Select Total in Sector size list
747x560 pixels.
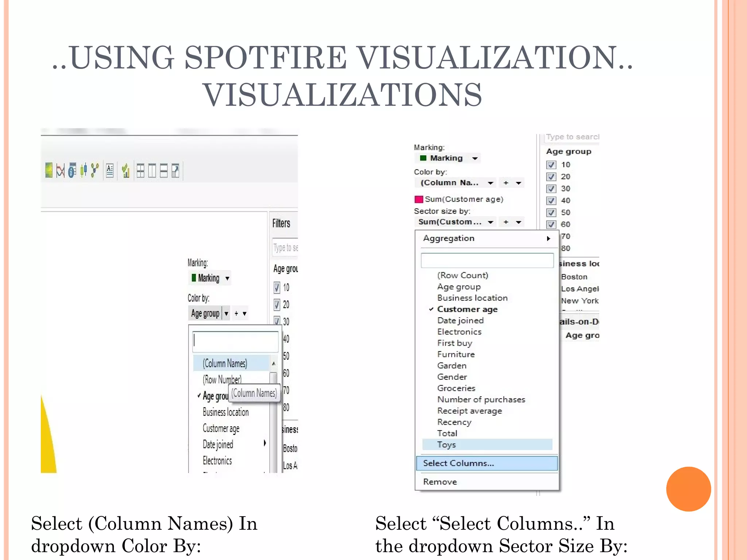point(447,433)
